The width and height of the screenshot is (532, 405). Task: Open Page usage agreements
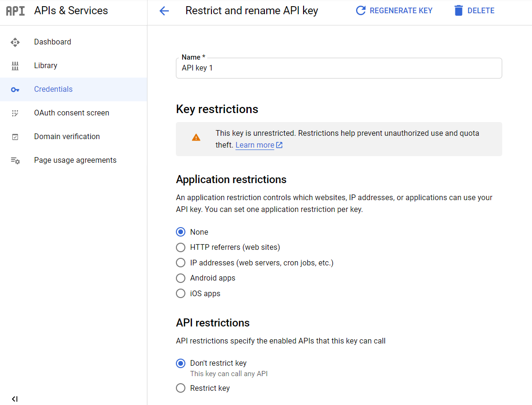pyautogui.click(x=74, y=160)
